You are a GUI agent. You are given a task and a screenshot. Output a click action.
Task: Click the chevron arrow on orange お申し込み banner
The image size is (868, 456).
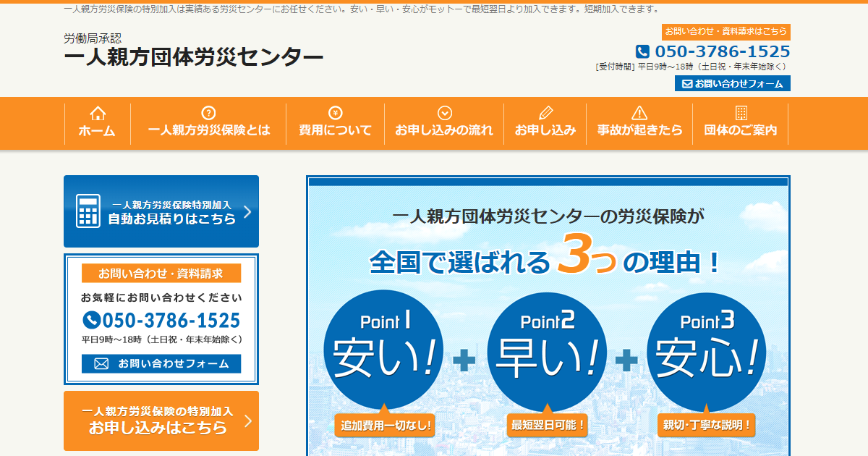click(x=247, y=421)
